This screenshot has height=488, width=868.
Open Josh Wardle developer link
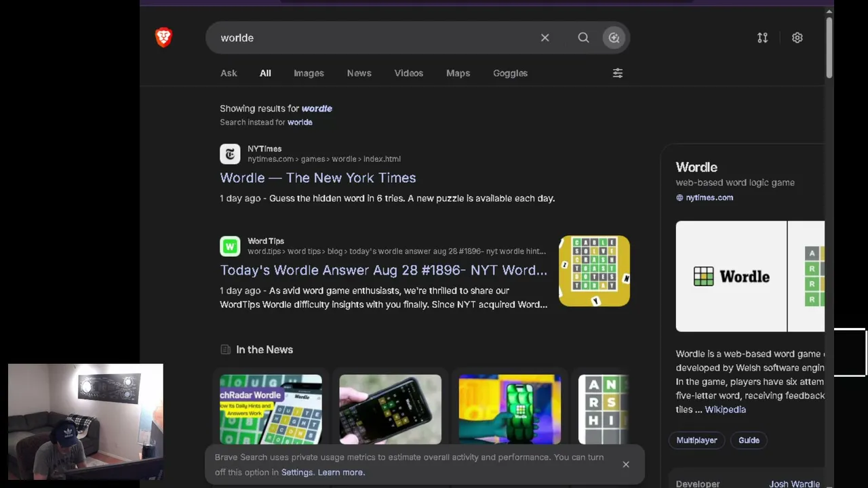[x=795, y=484]
